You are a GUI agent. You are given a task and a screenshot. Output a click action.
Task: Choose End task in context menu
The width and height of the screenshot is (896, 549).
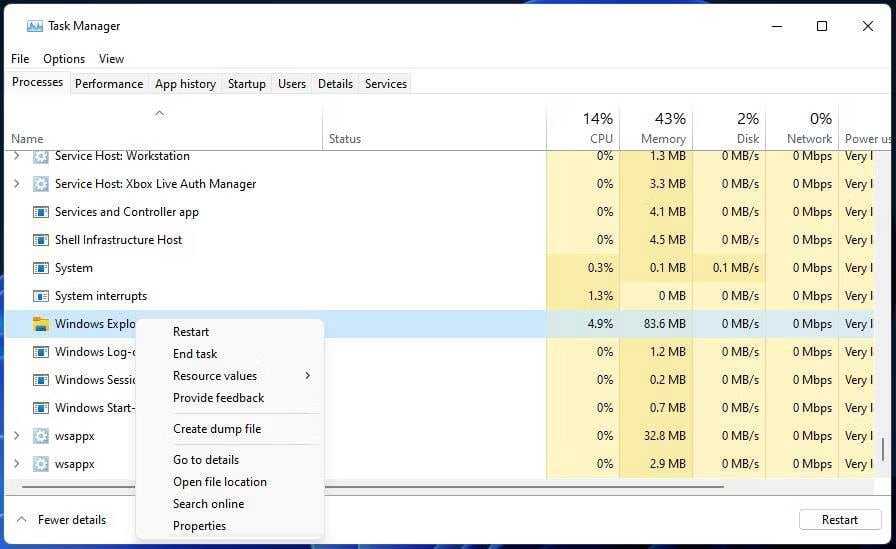pyautogui.click(x=195, y=354)
